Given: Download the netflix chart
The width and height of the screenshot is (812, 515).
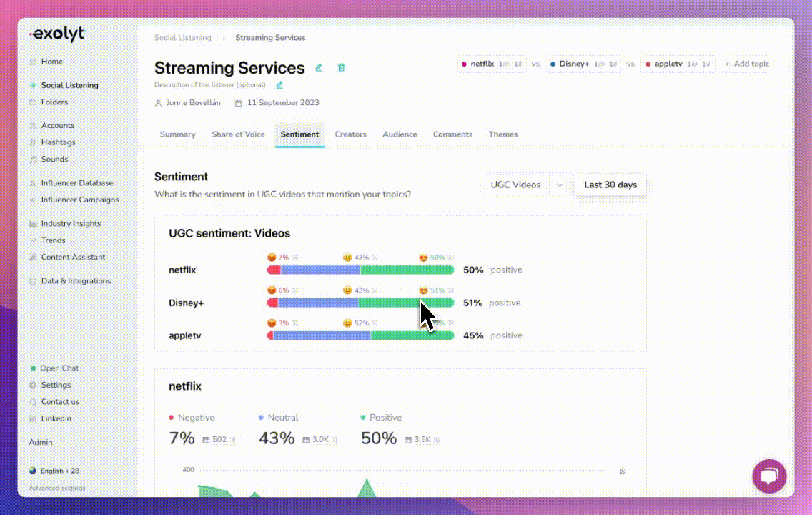Looking at the screenshot, I should [623, 471].
